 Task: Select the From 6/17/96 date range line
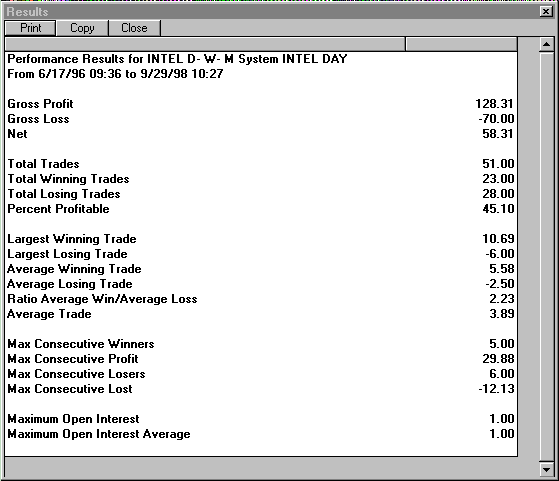point(115,74)
